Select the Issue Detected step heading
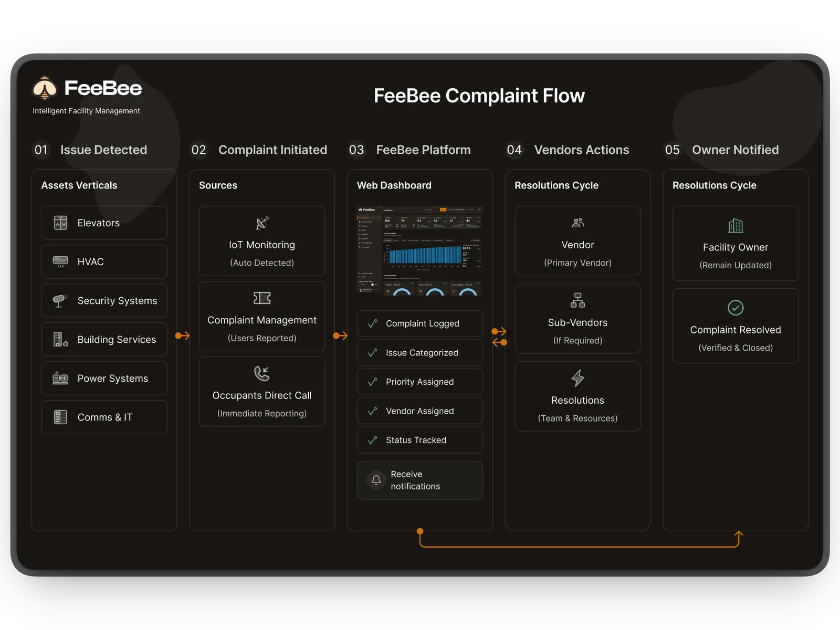Screen dimensions: 840x630 pos(103,150)
